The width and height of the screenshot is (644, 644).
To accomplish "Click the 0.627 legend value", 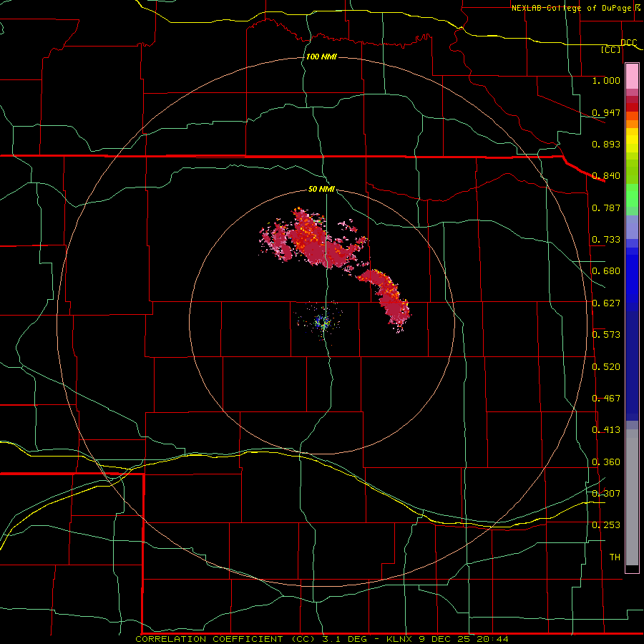I will pyautogui.click(x=606, y=303).
